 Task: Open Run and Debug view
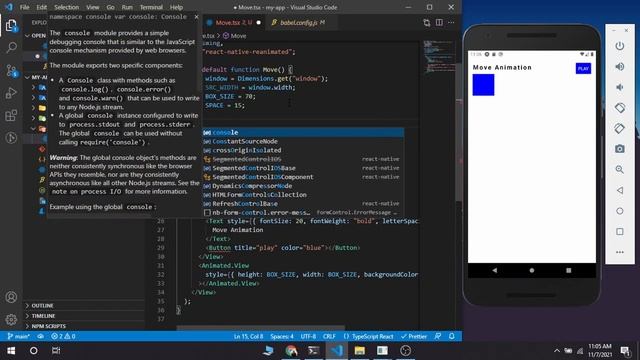coord(11,93)
